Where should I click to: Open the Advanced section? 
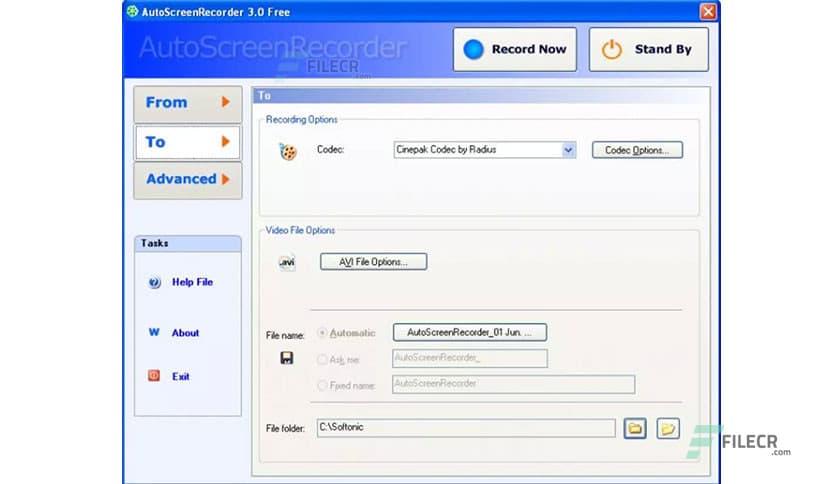point(188,180)
